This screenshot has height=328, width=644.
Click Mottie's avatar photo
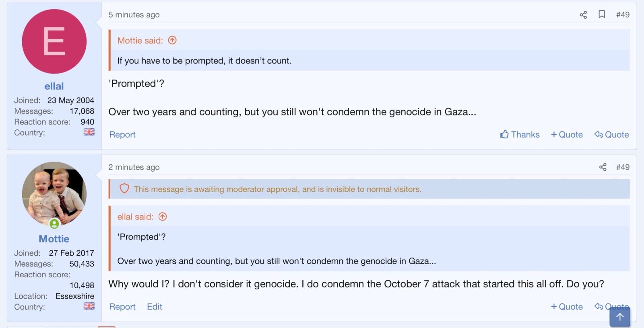click(x=54, y=194)
